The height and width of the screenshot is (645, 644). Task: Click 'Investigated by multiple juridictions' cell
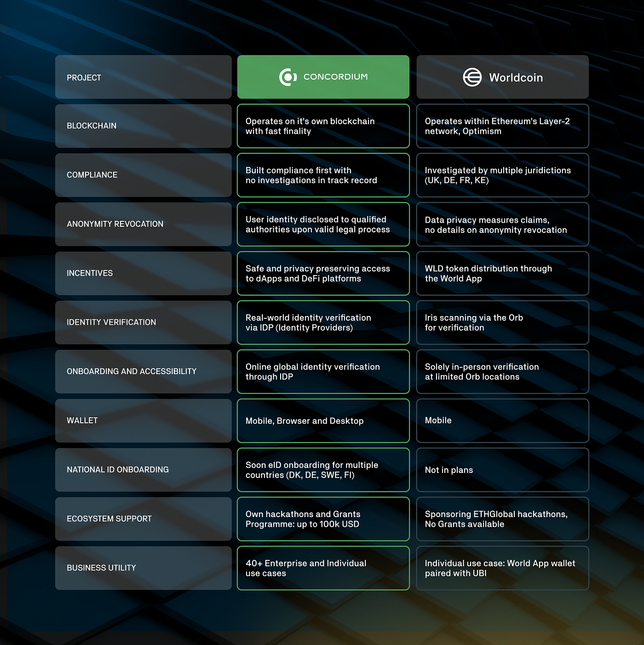click(x=502, y=175)
